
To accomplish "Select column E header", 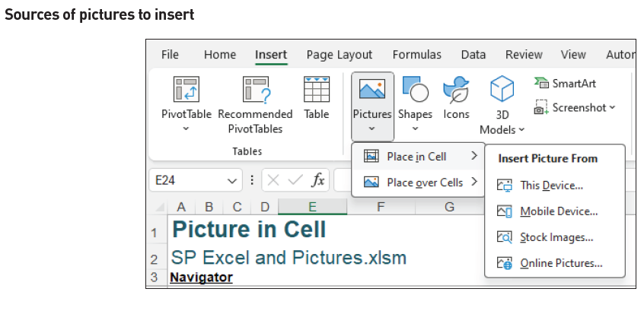I will (313, 207).
